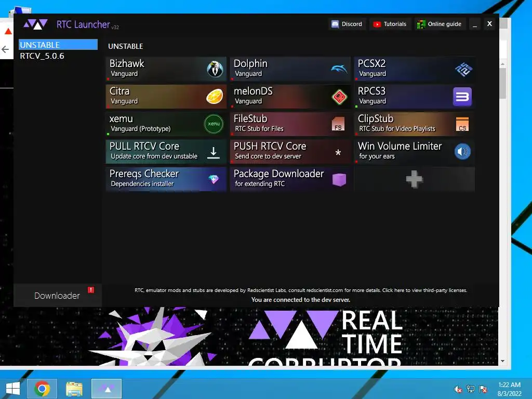The height and width of the screenshot is (399, 532).
Task: Click the FileStub FS icon
Action: click(338, 124)
